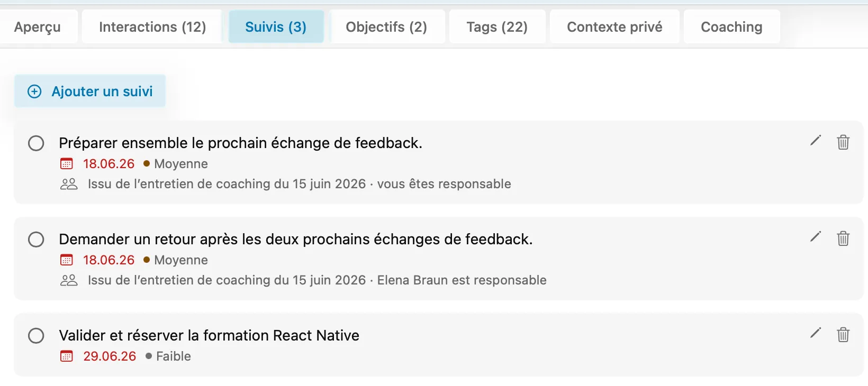
Task: Click the calendar icon beside 29.06.26
Action: [x=67, y=356]
